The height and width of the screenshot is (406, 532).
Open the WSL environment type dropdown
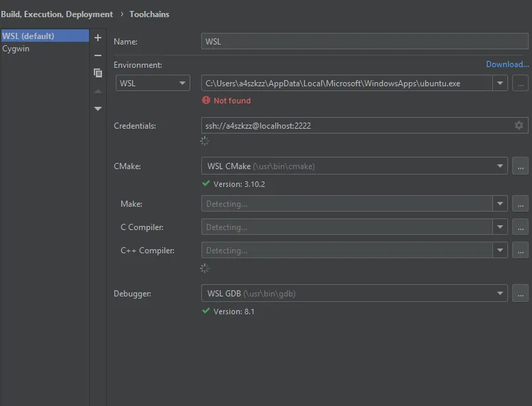click(153, 84)
